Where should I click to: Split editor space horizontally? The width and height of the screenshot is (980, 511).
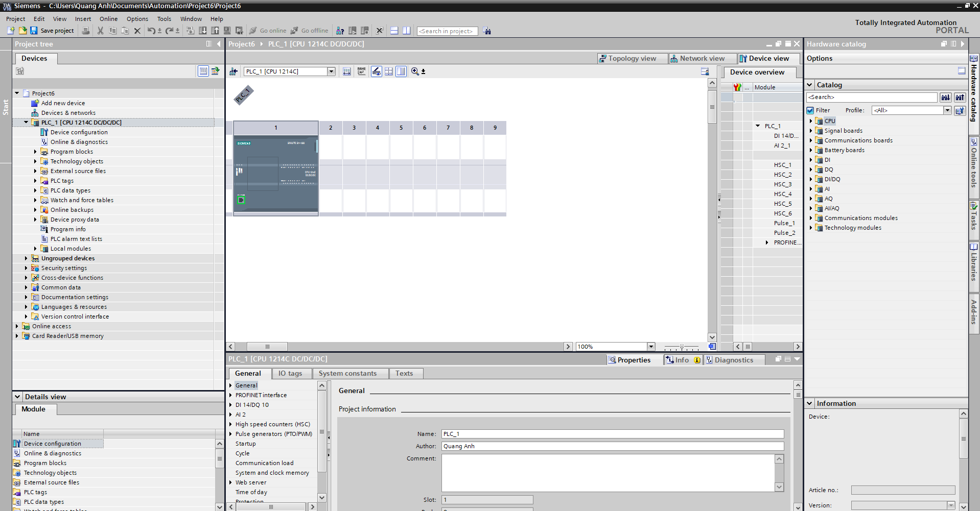click(394, 31)
